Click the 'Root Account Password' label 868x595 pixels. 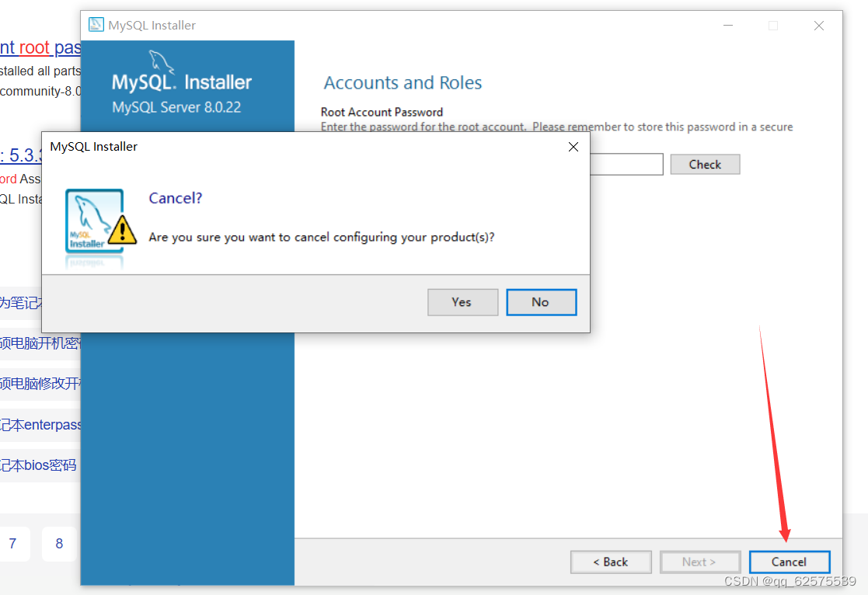click(382, 112)
